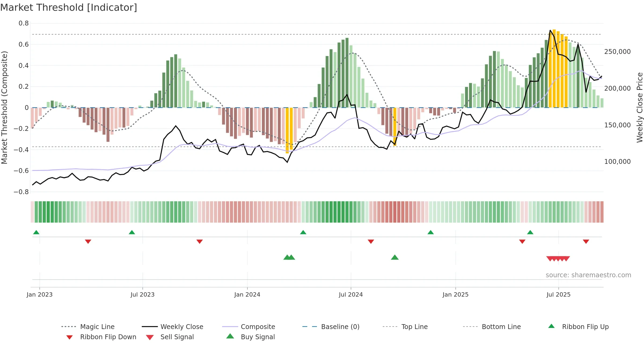The width and height of the screenshot is (644, 362).
Task: Click the chart title Market Threshold [Indicator]
Action: pos(69,8)
